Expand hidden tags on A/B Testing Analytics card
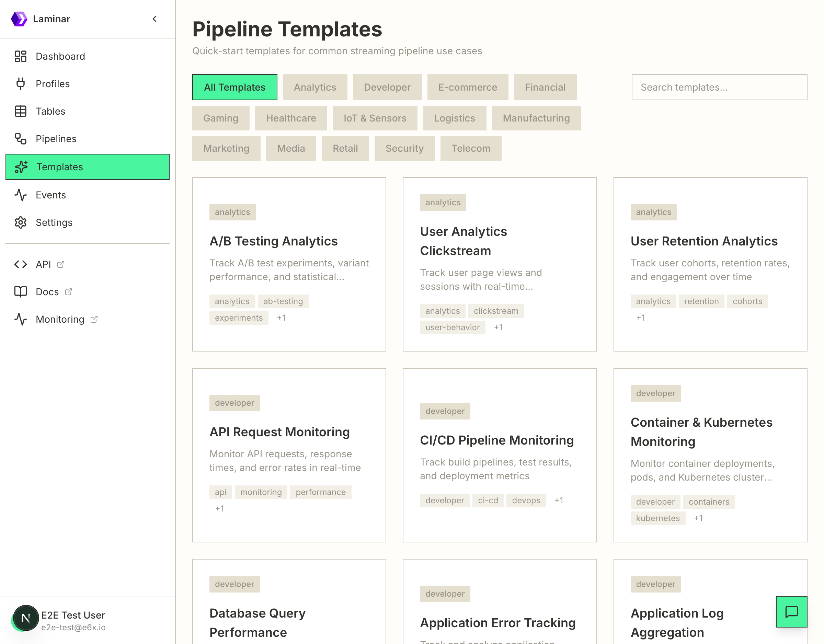The height and width of the screenshot is (644, 824). (281, 318)
